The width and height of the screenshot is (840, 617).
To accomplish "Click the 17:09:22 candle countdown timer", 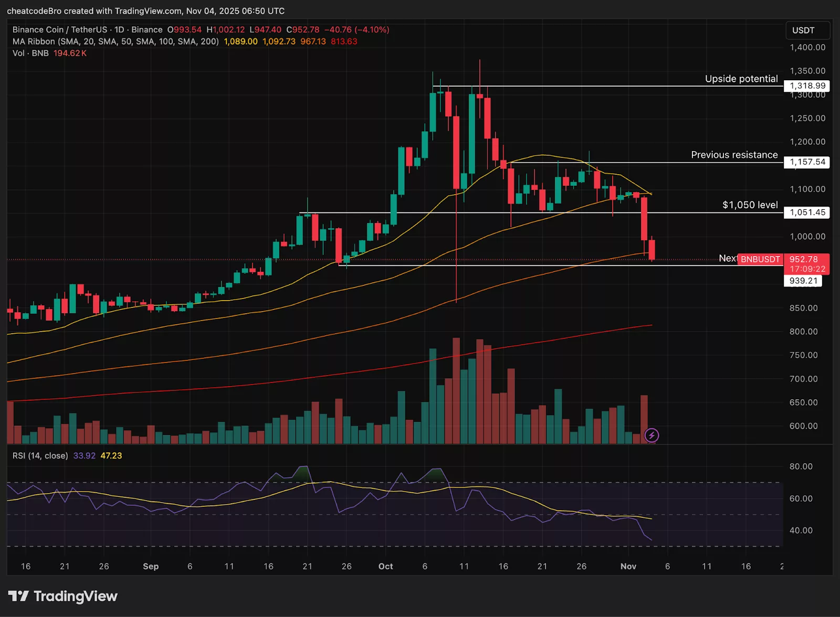I will (x=807, y=269).
